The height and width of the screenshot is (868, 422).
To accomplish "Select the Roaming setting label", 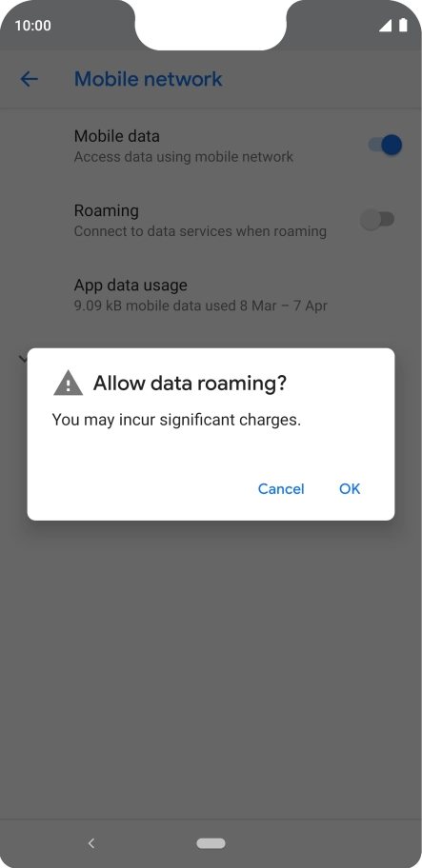I will pos(107,210).
